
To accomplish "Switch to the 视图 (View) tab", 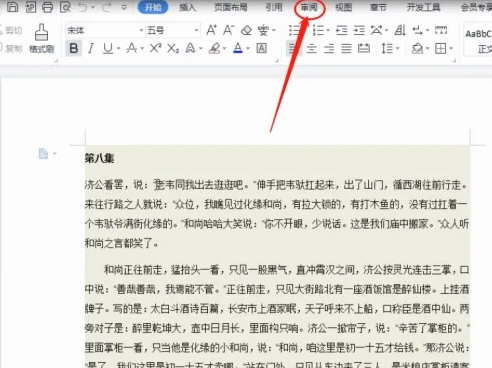I will 343,7.
